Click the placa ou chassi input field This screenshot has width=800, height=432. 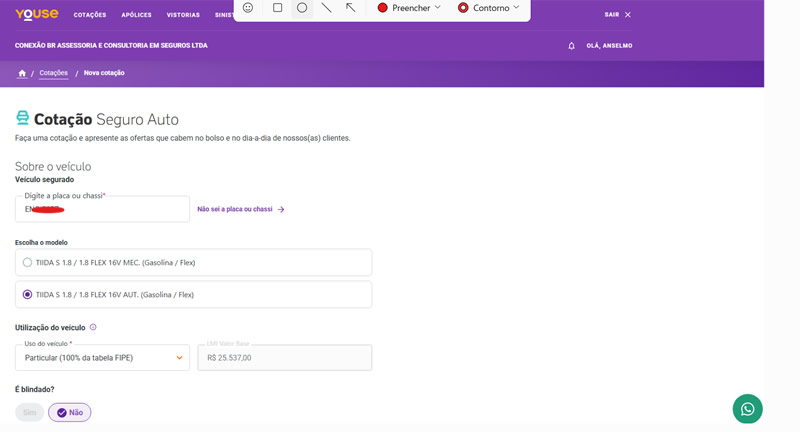pyautogui.click(x=103, y=209)
